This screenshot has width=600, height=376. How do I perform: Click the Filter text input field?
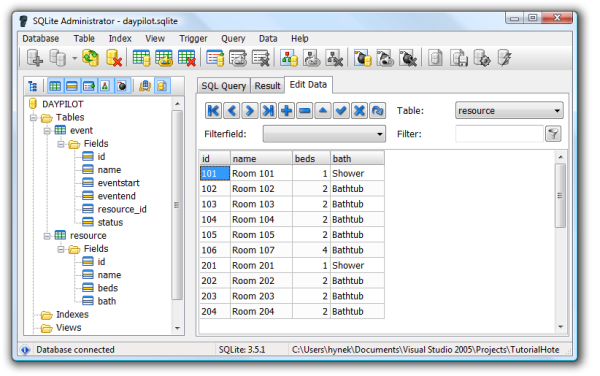[x=499, y=134]
